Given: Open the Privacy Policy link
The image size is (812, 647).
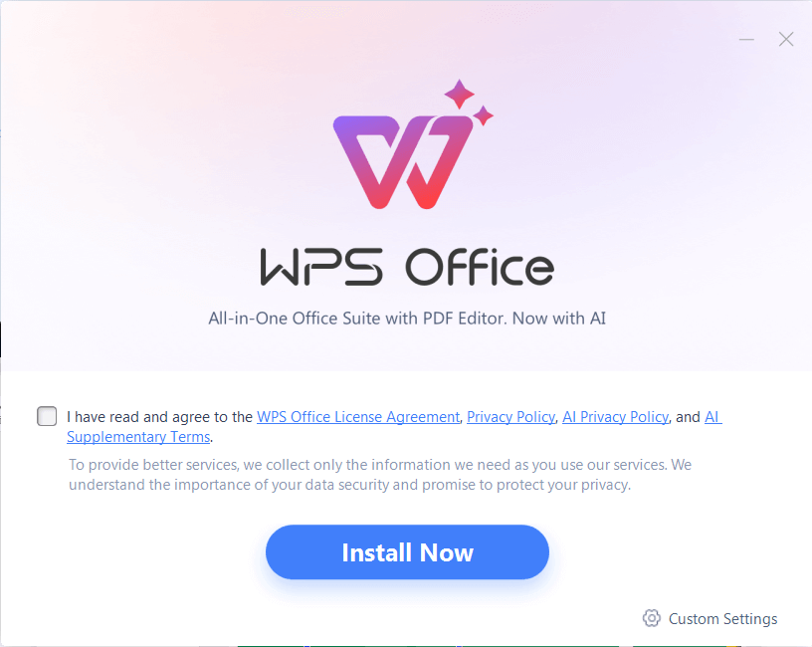Looking at the screenshot, I should pyautogui.click(x=510, y=416).
